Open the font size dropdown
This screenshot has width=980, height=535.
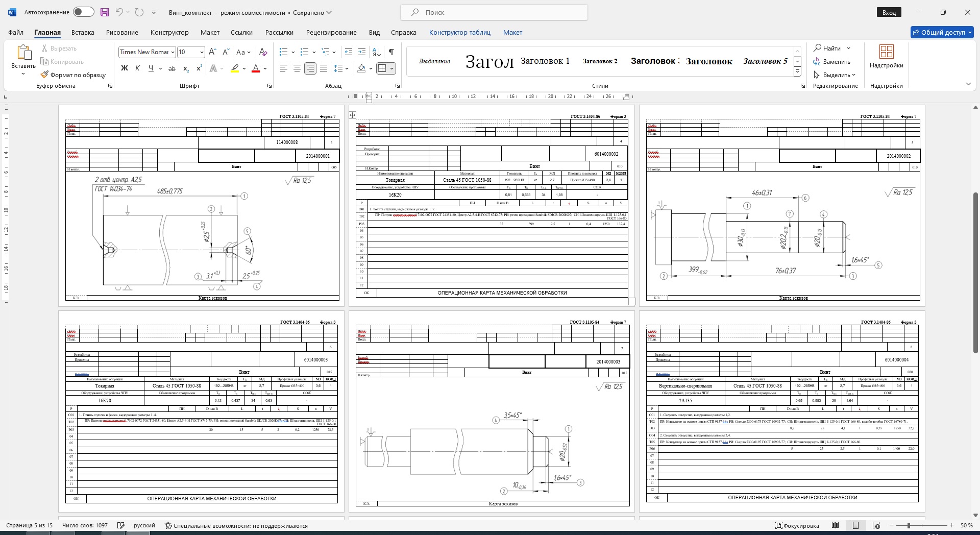point(202,52)
